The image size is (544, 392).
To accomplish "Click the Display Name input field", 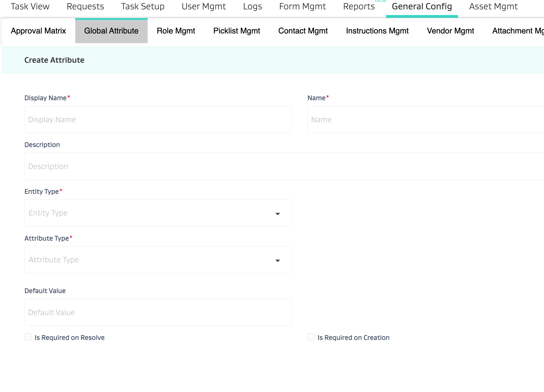I will [x=158, y=119].
